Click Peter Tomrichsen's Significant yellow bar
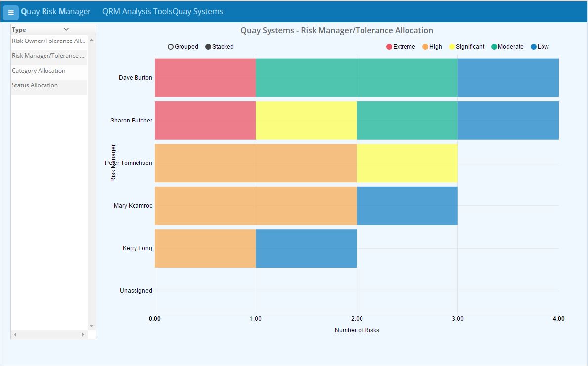Screen dimensions: 588x366 (407, 163)
